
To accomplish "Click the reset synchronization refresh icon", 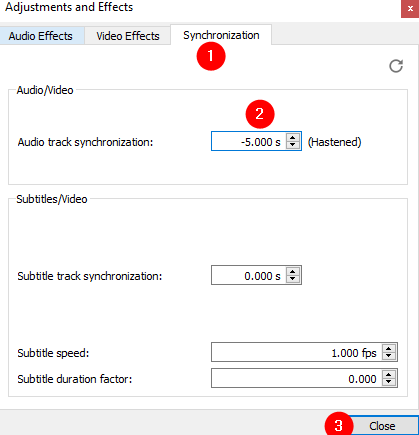I will (396, 66).
